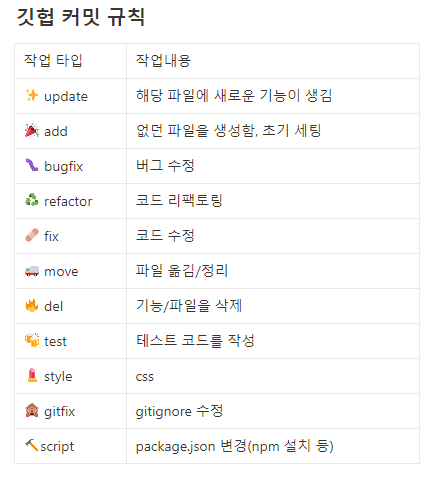Click the fire emoji beside del
446x481 pixels.
pos(32,305)
